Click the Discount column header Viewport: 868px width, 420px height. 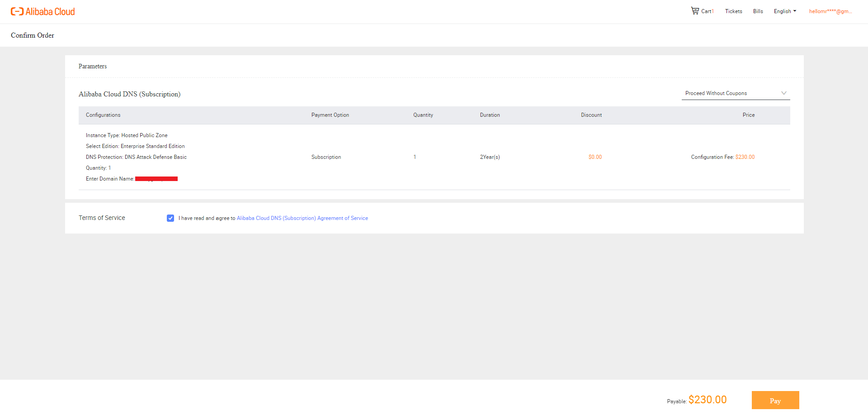click(591, 115)
